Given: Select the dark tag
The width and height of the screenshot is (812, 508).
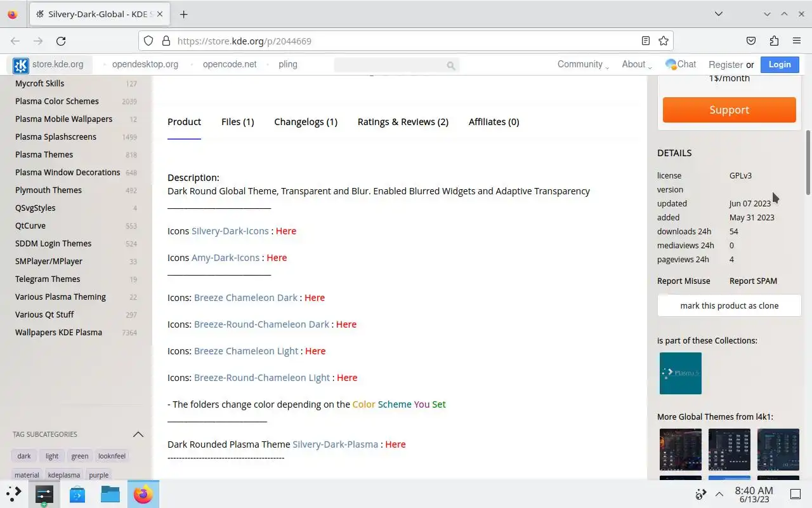Looking at the screenshot, I should click(x=24, y=456).
